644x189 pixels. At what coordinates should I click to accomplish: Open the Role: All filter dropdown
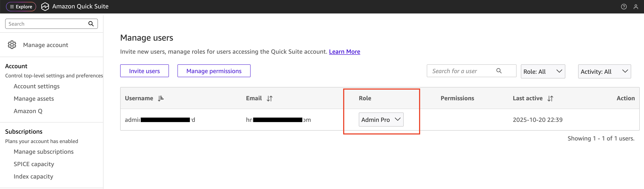tap(542, 71)
